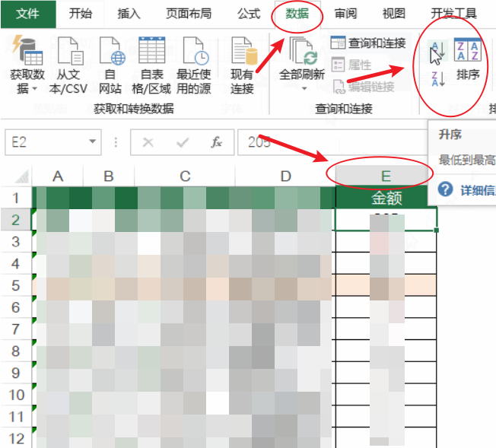
Task: Sort descending with the Z-A icon
Action: pyautogui.click(x=438, y=78)
